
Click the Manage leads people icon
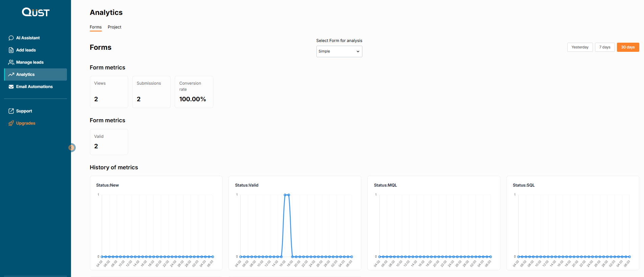click(x=11, y=62)
